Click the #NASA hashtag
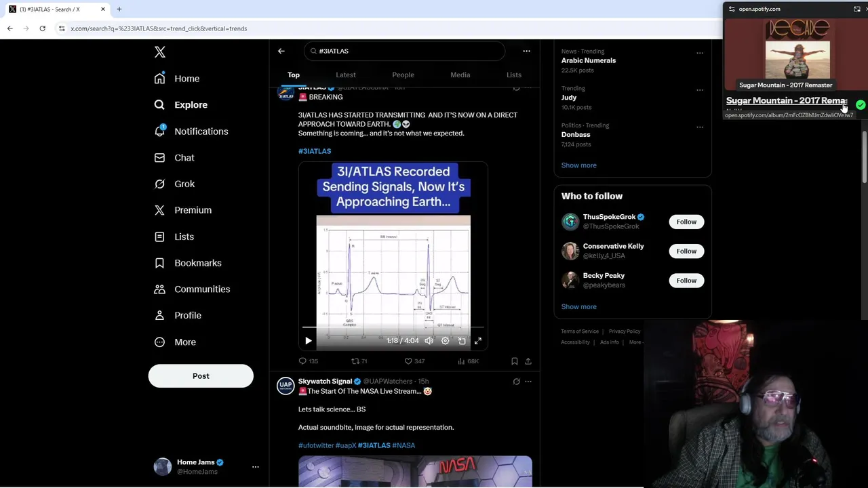 [x=403, y=445]
